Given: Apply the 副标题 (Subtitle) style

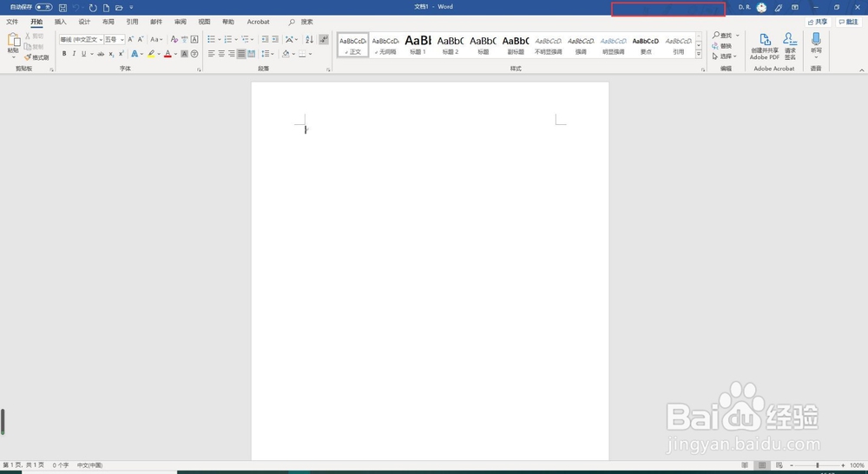Looking at the screenshot, I should point(516,45).
